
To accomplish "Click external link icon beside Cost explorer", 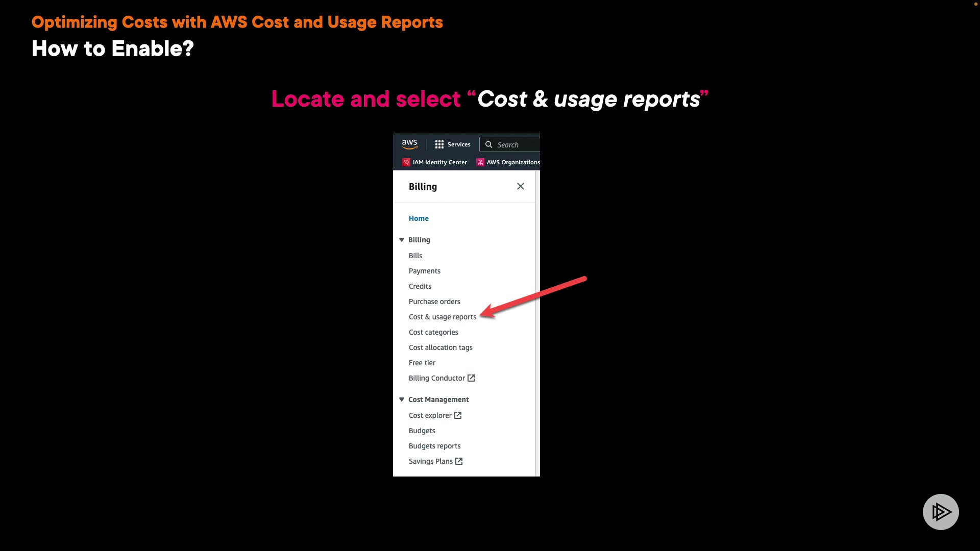I will coord(458,415).
